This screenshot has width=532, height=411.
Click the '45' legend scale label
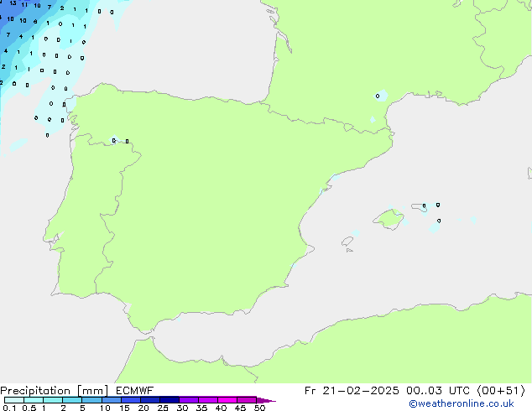point(240,408)
